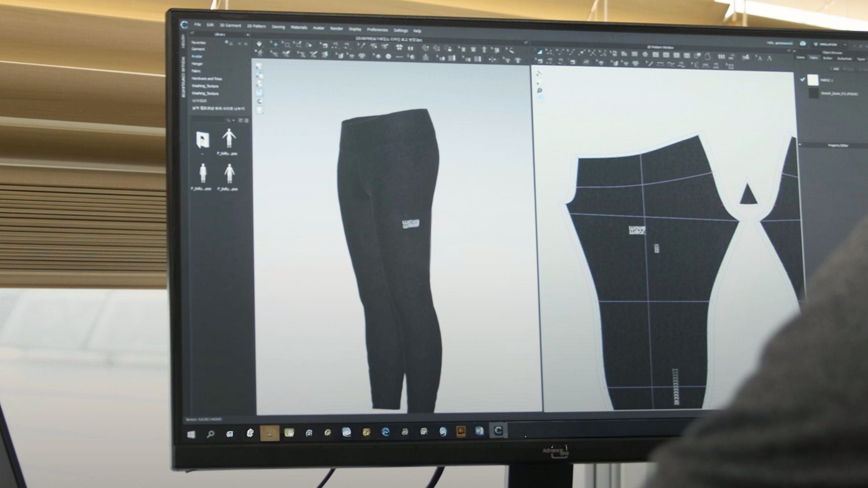Open the Sewing menu
The image size is (868, 488).
(x=278, y=27)
